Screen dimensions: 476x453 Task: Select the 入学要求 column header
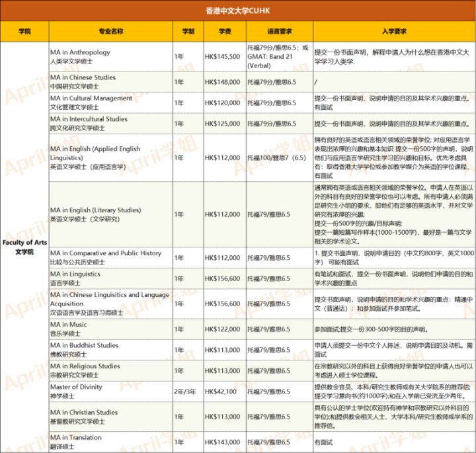coord(394,31)
